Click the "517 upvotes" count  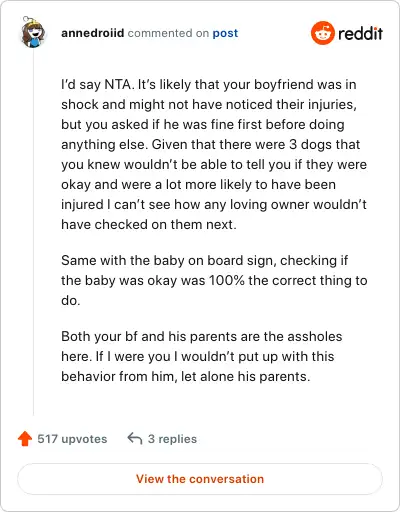click(x=72, y=439)
